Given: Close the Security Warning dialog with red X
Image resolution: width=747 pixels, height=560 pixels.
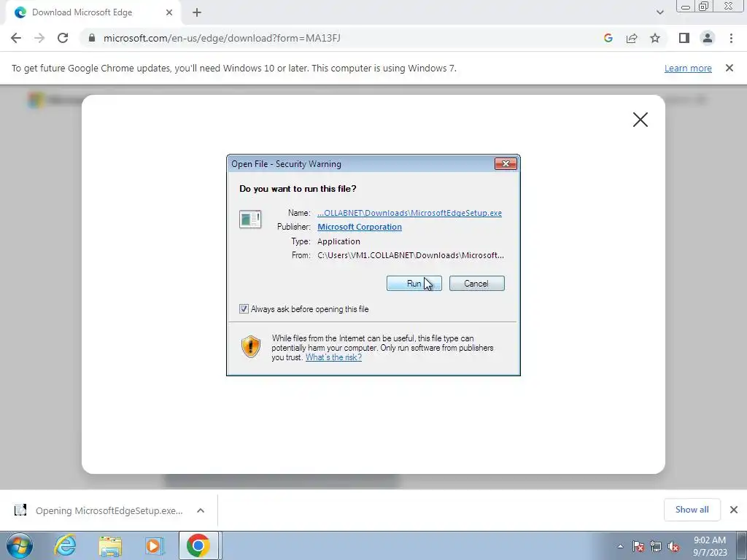Looking at the screenshot, I should click(x=506, y=164).
